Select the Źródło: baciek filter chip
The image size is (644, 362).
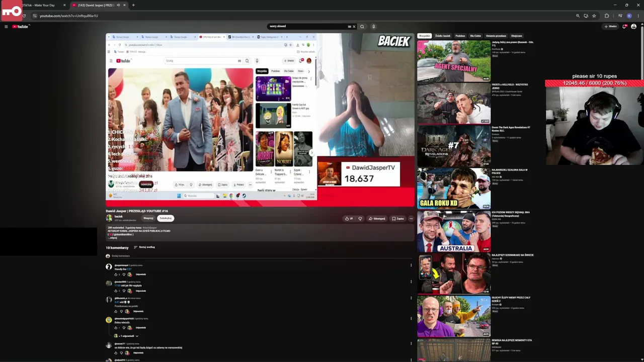point(443,36)
